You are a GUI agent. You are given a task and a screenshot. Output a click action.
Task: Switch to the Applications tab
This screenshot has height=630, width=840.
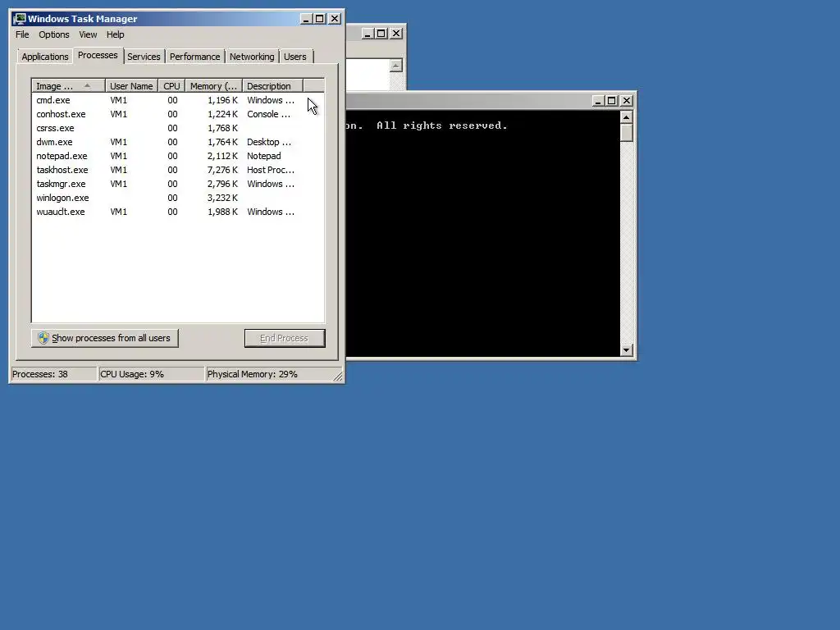point(45,57)
